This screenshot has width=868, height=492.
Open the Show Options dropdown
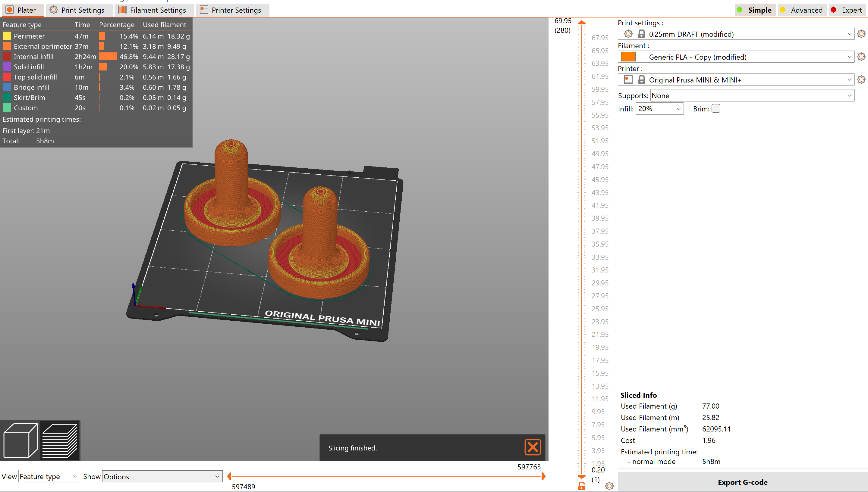coord(162,476)
